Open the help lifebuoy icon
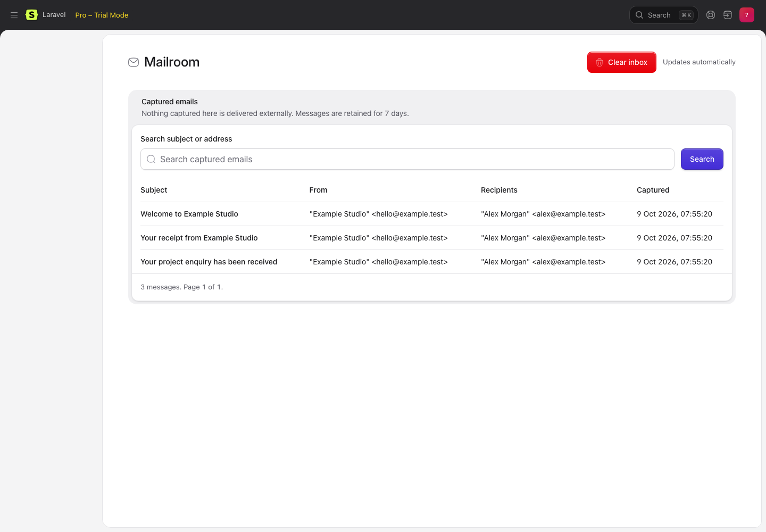766x532 pixels. (x=711, y=15)
